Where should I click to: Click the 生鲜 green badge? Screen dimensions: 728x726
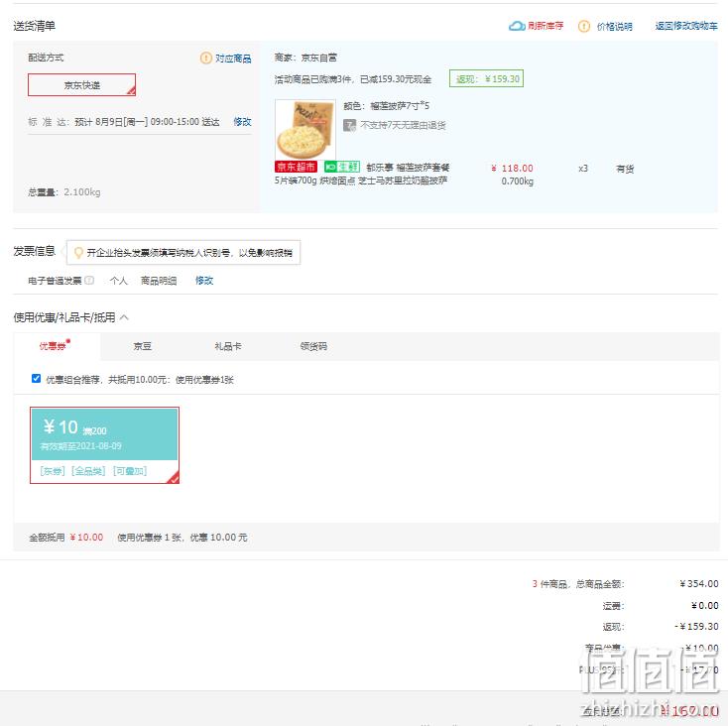[x=342, y=167]
